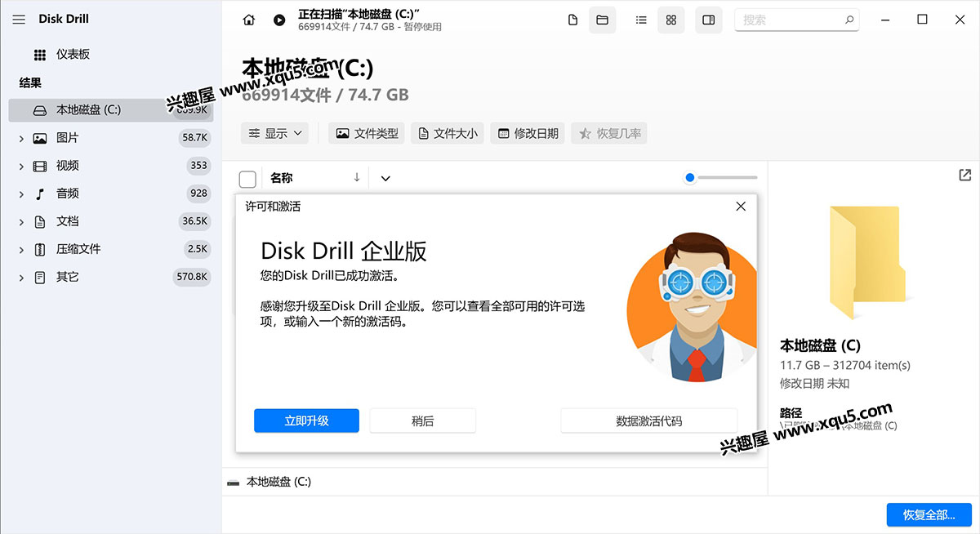Select the 压缩文件 archive icon
Screen dimensions: 980x534
pos(40,250)
